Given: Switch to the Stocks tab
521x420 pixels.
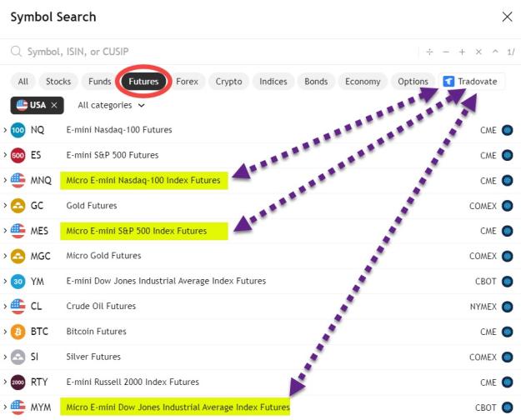Looking at the screenshot, I should [x=58, y=82].
